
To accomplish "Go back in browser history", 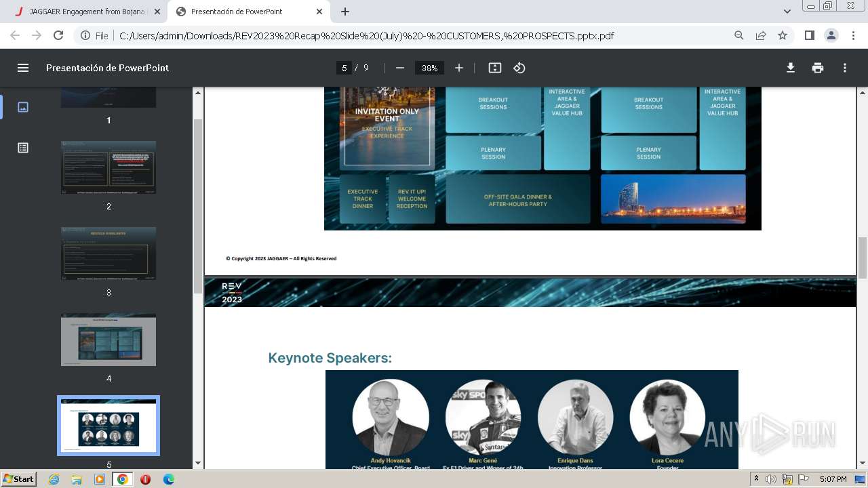I will point(15,35).
